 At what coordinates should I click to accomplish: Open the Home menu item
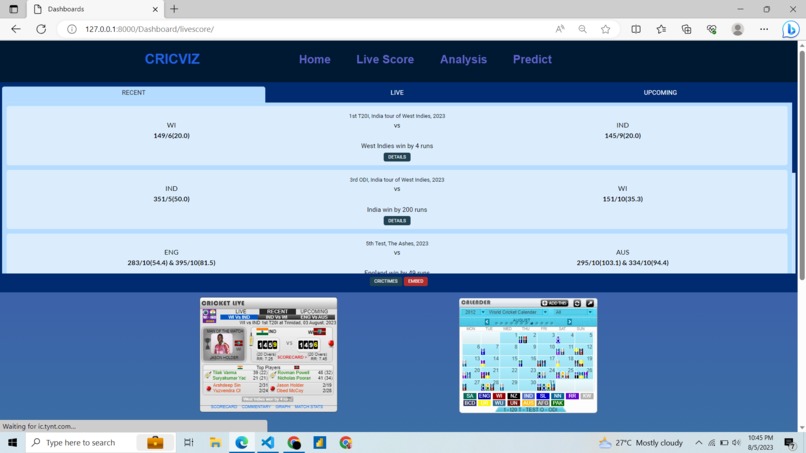(315, 59)
